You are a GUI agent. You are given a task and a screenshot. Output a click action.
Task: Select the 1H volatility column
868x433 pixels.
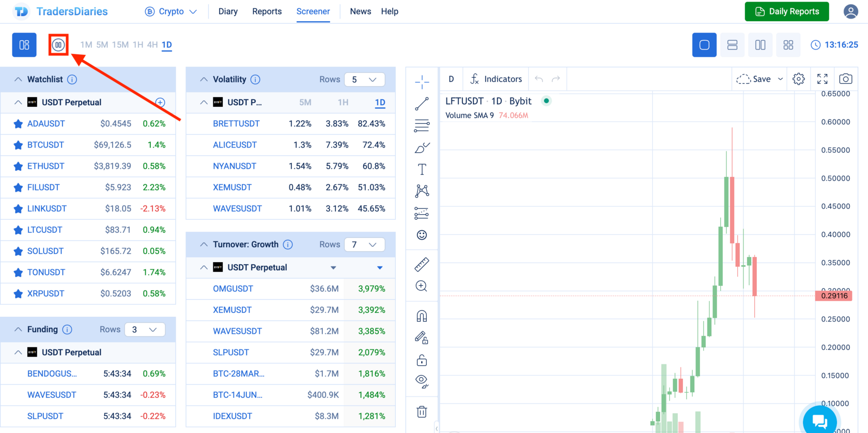(343, 102)
